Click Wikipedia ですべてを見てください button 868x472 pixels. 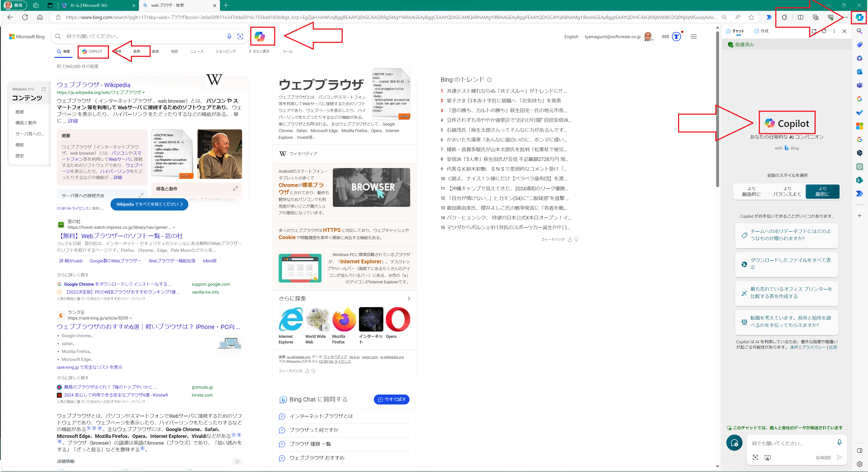point(149,204)
